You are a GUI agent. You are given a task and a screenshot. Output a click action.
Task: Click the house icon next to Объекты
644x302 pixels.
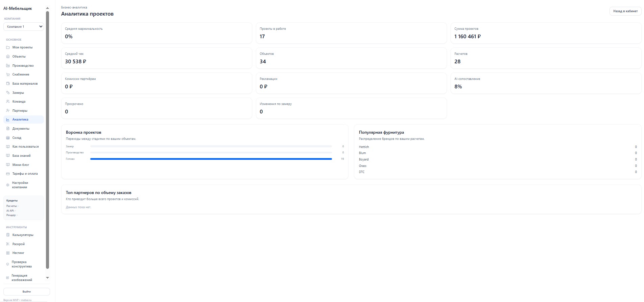coord(8,57)
